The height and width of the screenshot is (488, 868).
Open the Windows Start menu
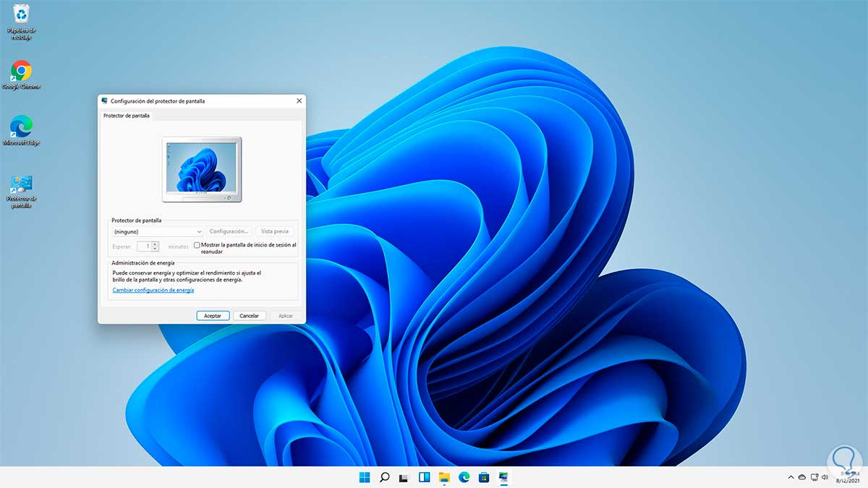(364, 477)
